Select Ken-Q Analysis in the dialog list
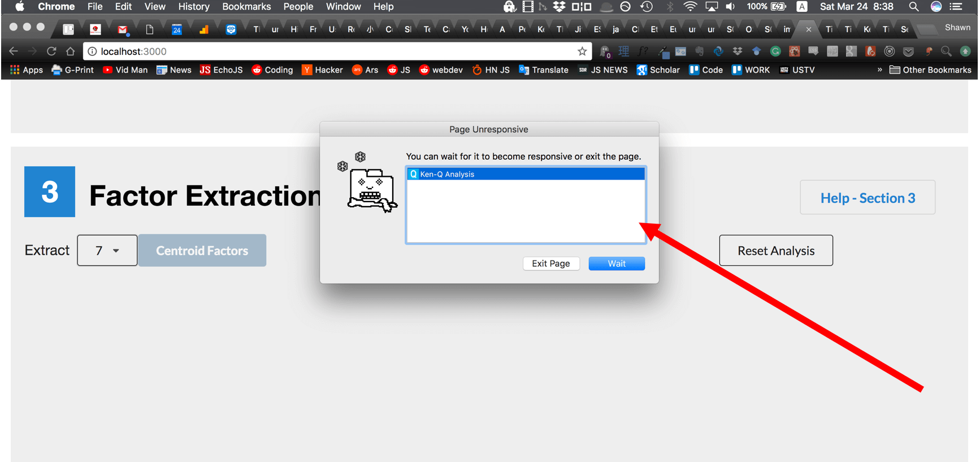The image size is (980, 462). click(x=526, y=174)
